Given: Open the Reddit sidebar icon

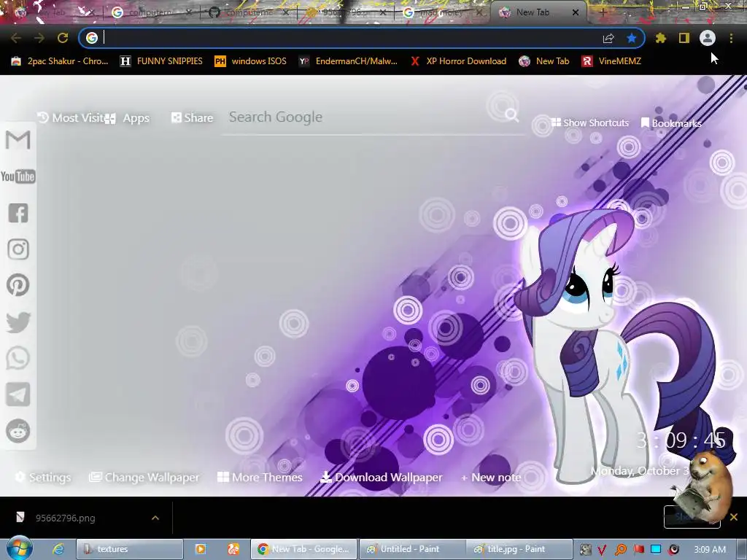Looking at the screenshot, I should pyautogui.click(x=18, y=431).
